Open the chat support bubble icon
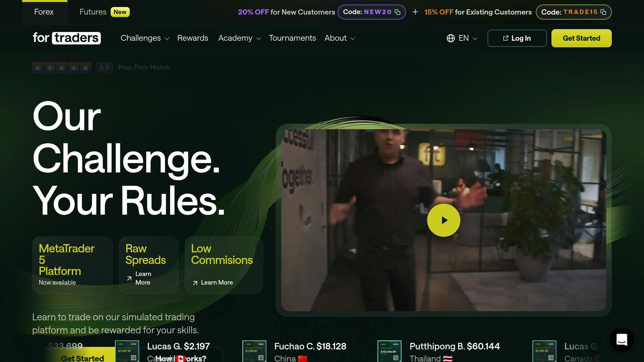Screen dimensions: 644x362 click(622, 340)
